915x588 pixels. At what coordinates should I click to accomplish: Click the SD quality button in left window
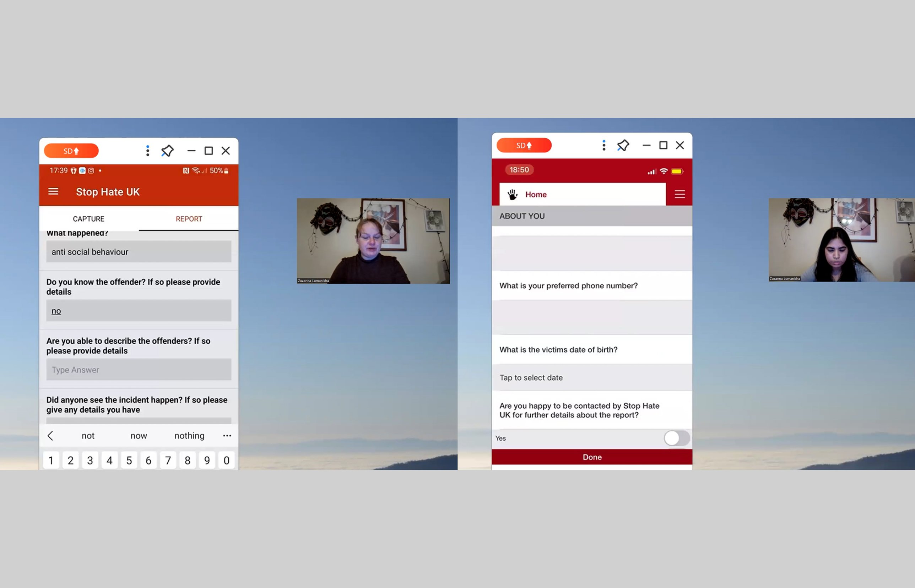click(x=71, y=151)
